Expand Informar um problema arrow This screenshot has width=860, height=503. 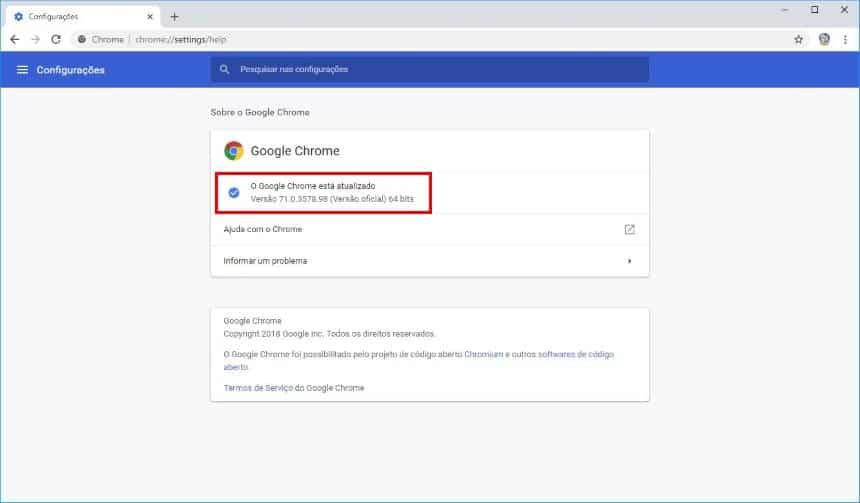coord(630,261)
